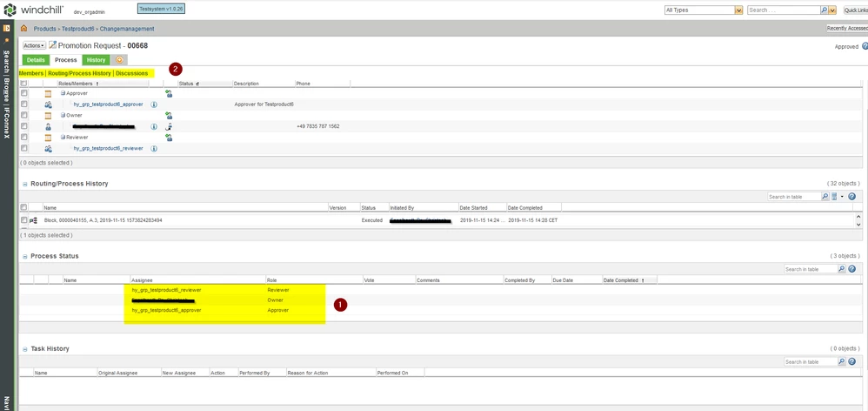Click Routing/Process History table search magnifier
This screenshot has height=411, width=868.
(x=825, y=197)
